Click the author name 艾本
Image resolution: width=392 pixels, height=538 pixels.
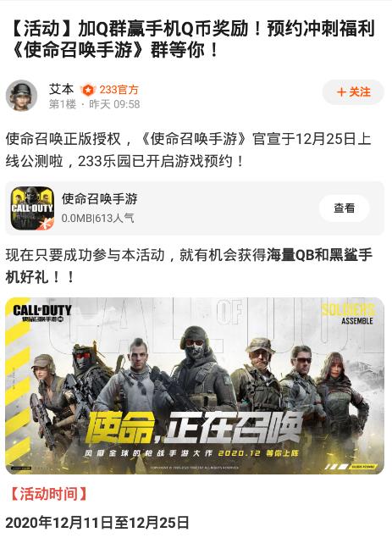62,89
